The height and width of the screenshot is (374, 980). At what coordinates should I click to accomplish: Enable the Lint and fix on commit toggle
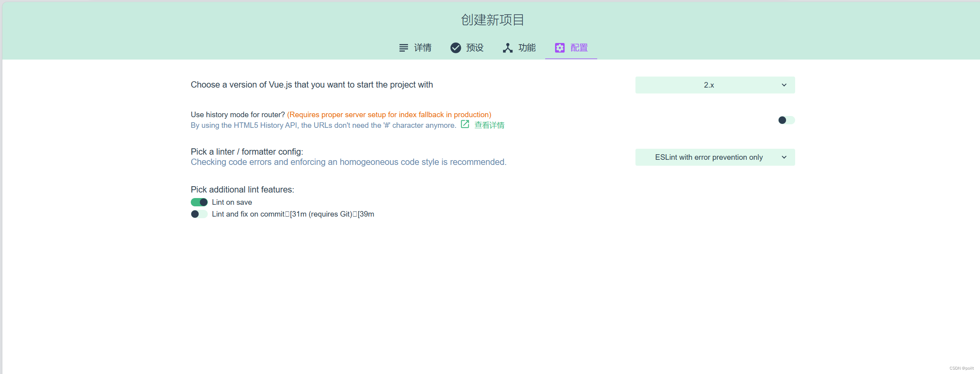(x=199, y=214)
